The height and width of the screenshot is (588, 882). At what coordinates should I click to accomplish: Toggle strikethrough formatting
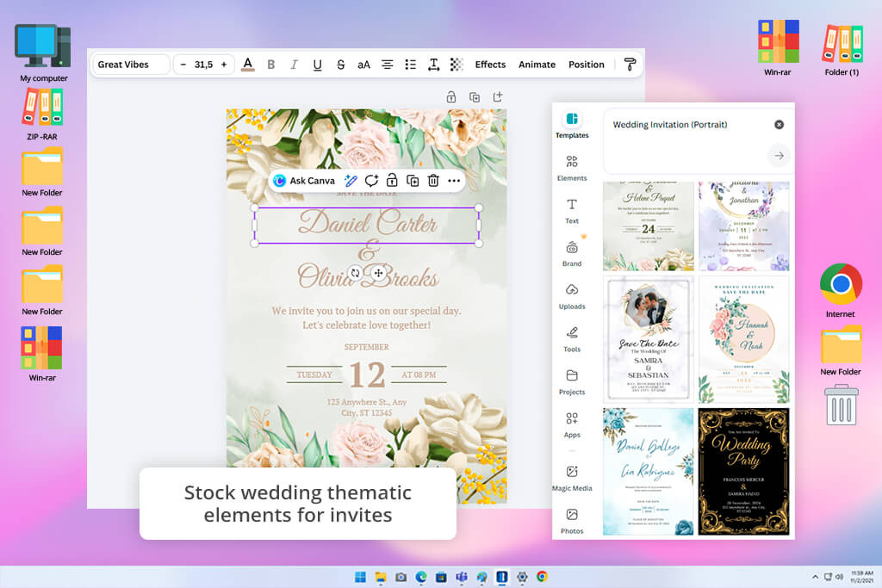341,65
